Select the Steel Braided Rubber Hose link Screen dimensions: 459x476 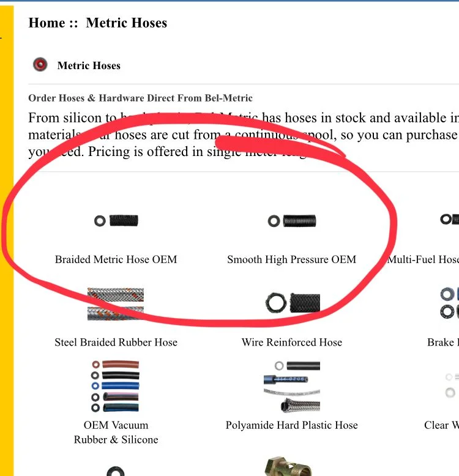[x=116, y=343]
